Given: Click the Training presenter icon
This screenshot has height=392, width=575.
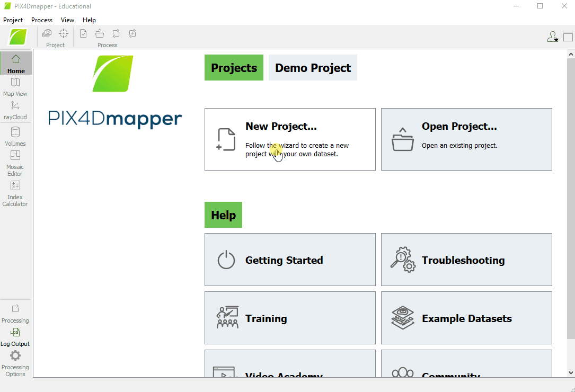Looking at the screenshot, I should click(x=227, y=317).
